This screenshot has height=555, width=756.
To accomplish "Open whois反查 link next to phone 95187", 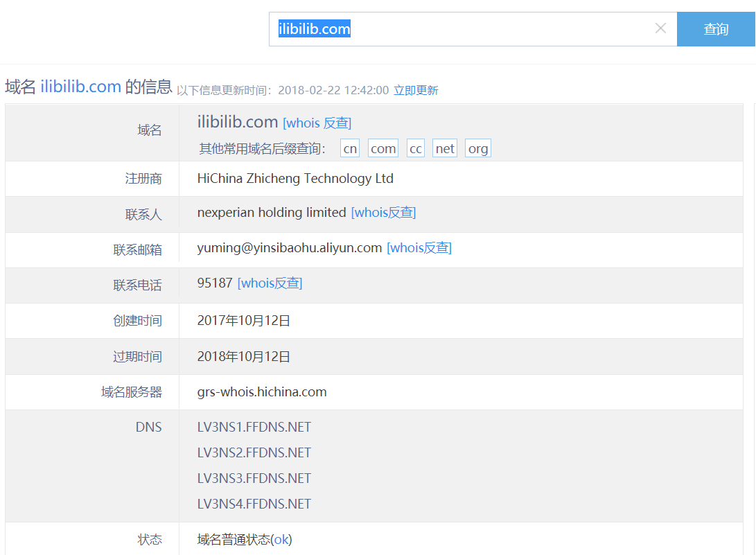I will tap(270, 283).
